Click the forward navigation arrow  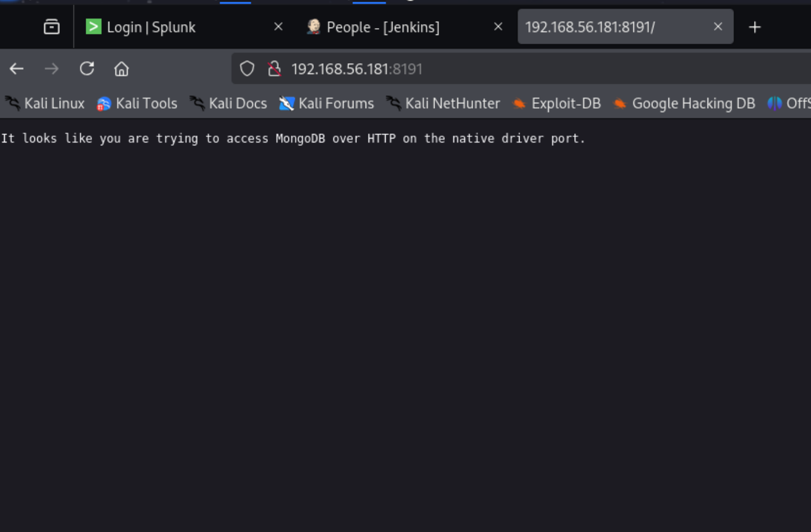(52, 69)
